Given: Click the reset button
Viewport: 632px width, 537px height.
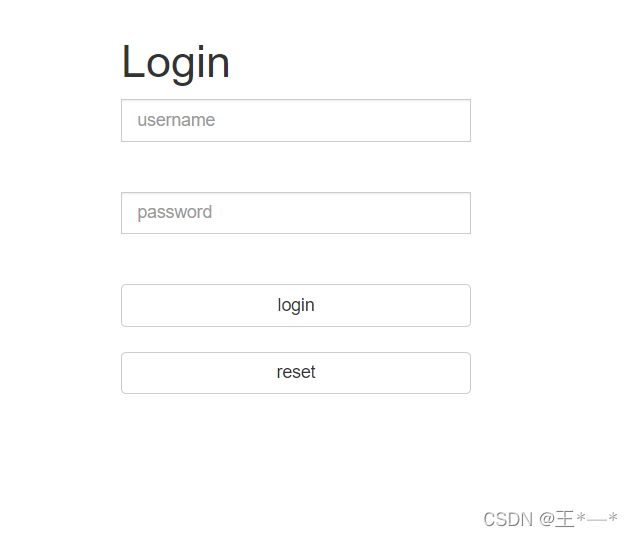Looking at the screenshot, I should click(296, 373).
